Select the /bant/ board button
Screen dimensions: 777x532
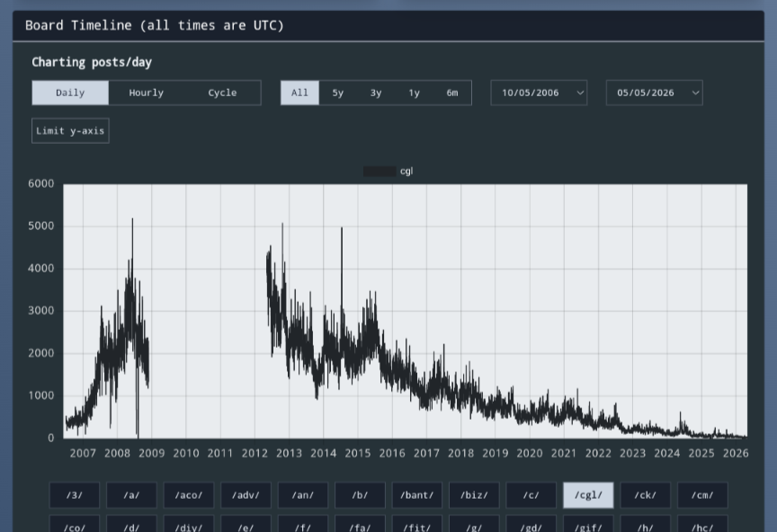[416, 495]
